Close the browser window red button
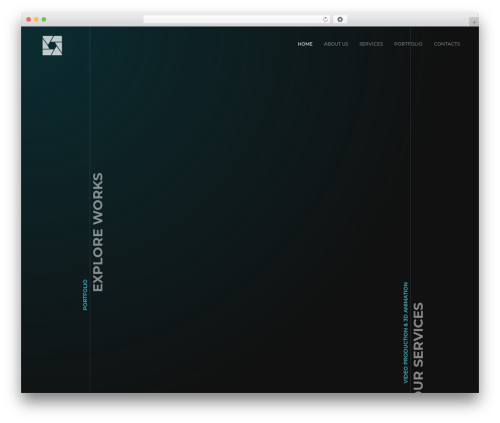 (29, 19)
